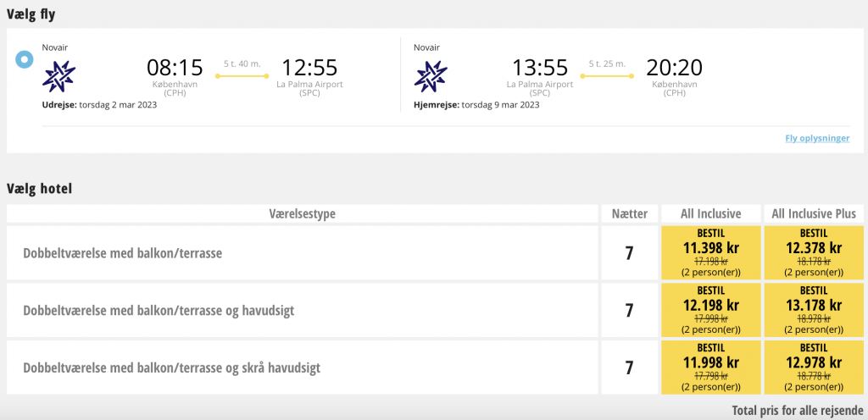
Task: Click the outbound Novair star logo
Action: tap(58, 76)
